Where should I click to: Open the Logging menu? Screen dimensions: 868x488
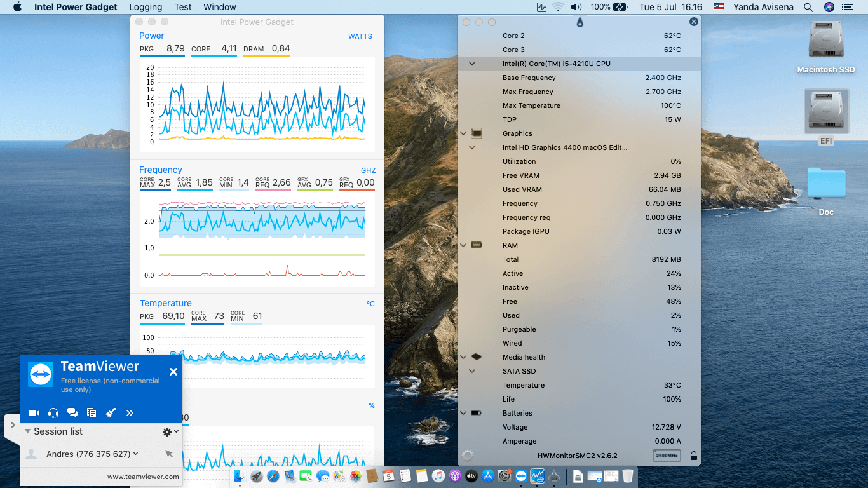(146, 7)
